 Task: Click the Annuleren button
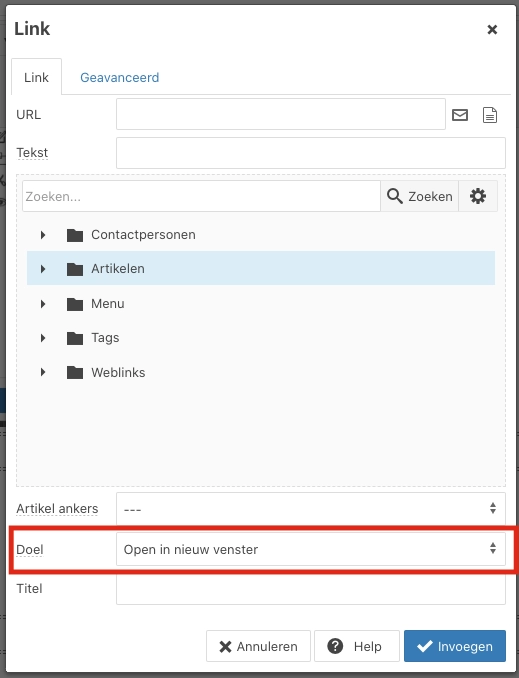point(258,646)
